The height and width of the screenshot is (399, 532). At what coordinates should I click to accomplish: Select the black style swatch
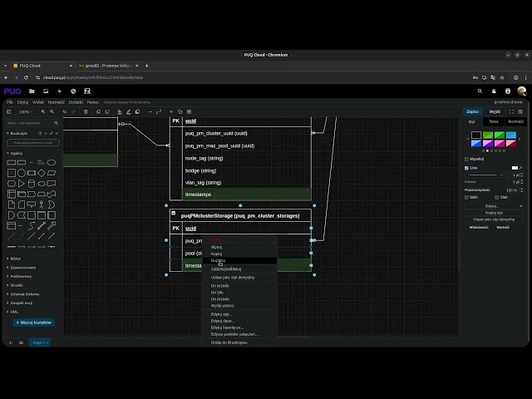click(476, 135)
